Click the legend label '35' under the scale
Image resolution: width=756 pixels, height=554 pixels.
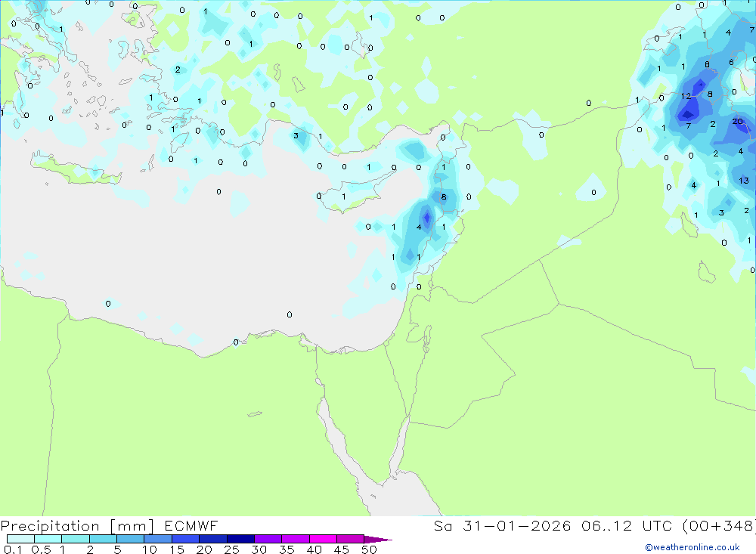pyautogui.click(x=287, y=549)
